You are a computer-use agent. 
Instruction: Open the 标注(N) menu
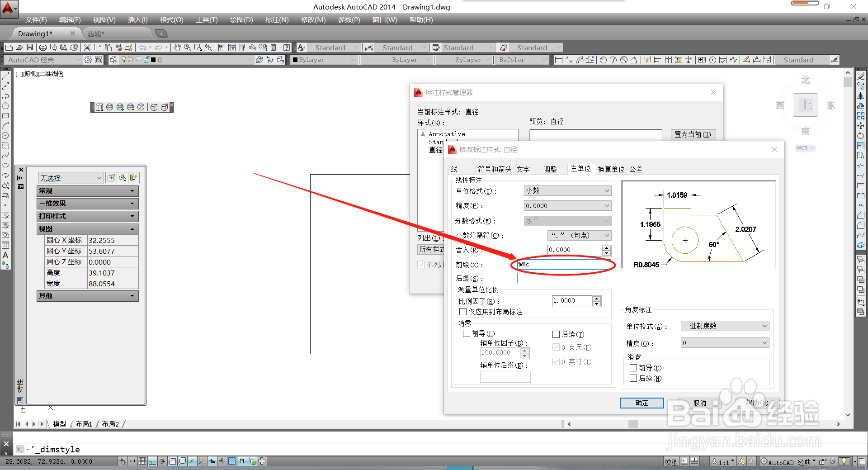pyautogui.click(x=277, y=20)
